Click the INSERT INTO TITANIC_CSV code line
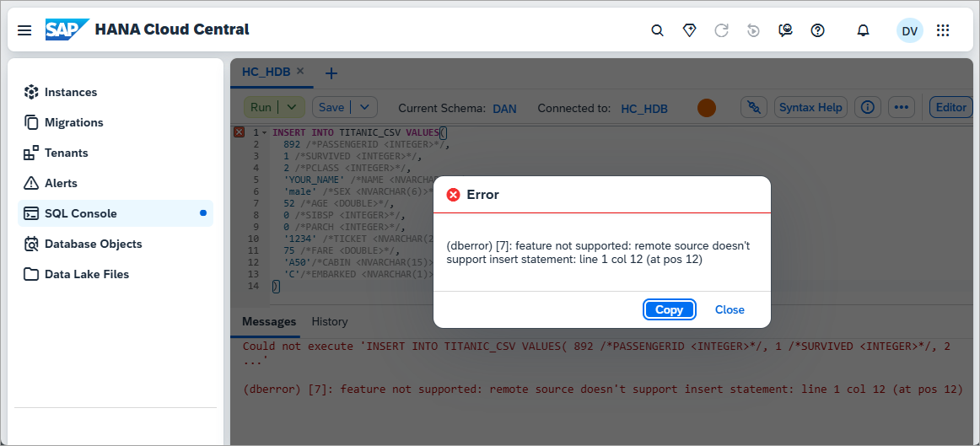 coord(360,132)
